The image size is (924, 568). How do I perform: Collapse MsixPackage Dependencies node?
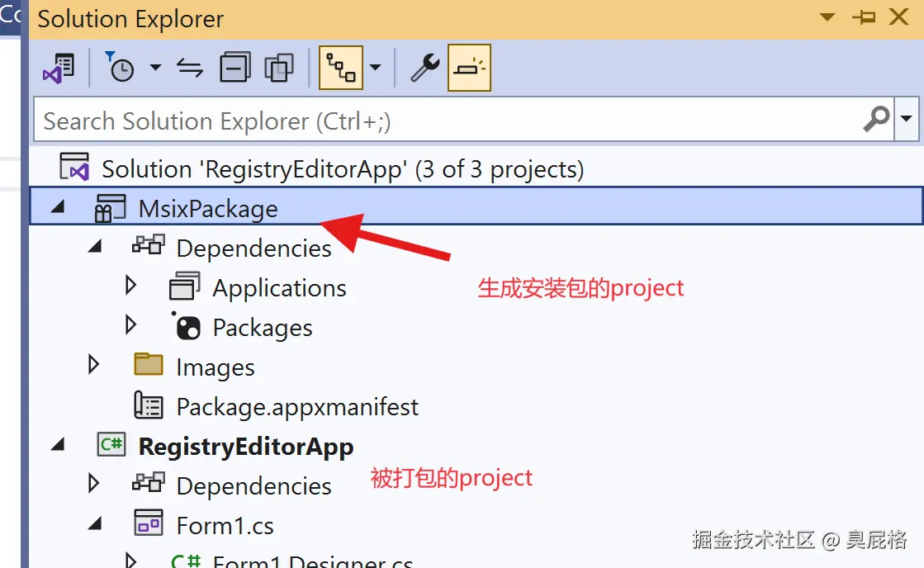pos(95,246)
